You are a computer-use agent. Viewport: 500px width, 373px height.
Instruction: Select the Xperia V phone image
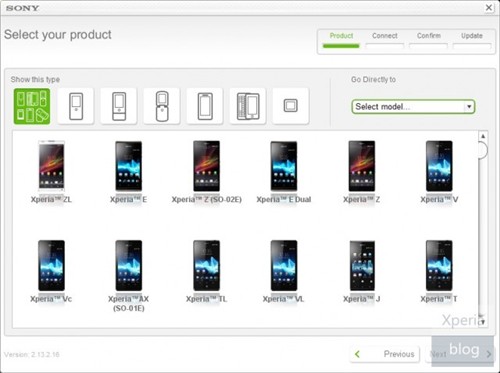(x=439, y=166)
